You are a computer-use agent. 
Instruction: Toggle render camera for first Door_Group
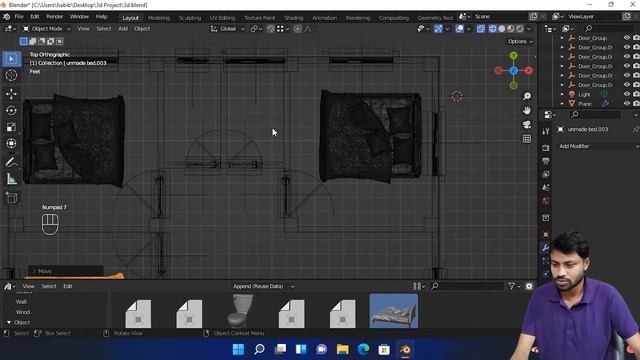point(636,38)
